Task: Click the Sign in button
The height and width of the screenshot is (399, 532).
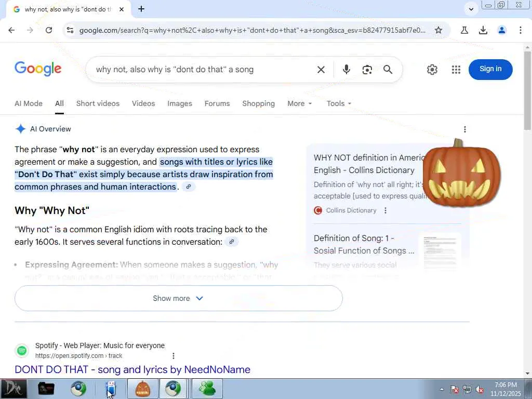Action: pos(490,69)
